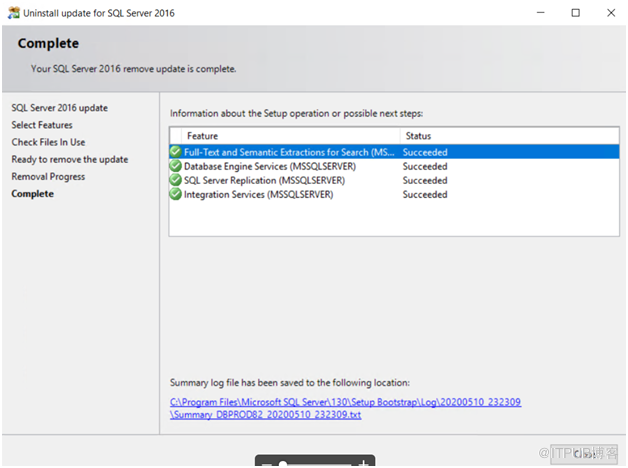Click the Removal Progress step

[48, 177]
